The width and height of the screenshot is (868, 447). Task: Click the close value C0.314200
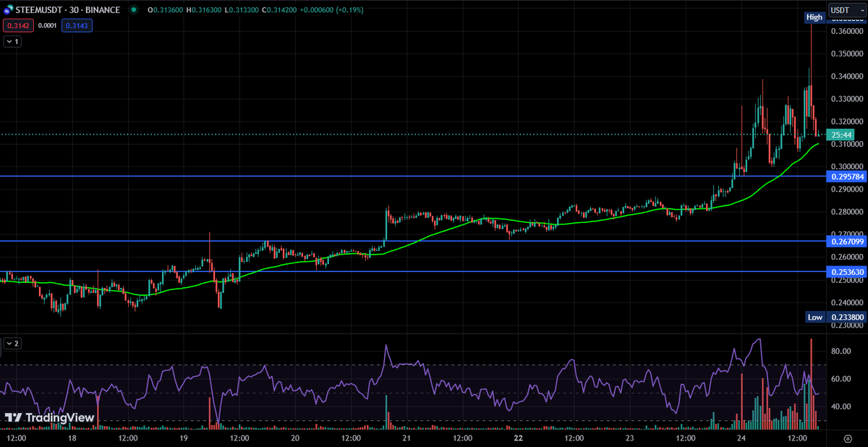tap(278, 10)
